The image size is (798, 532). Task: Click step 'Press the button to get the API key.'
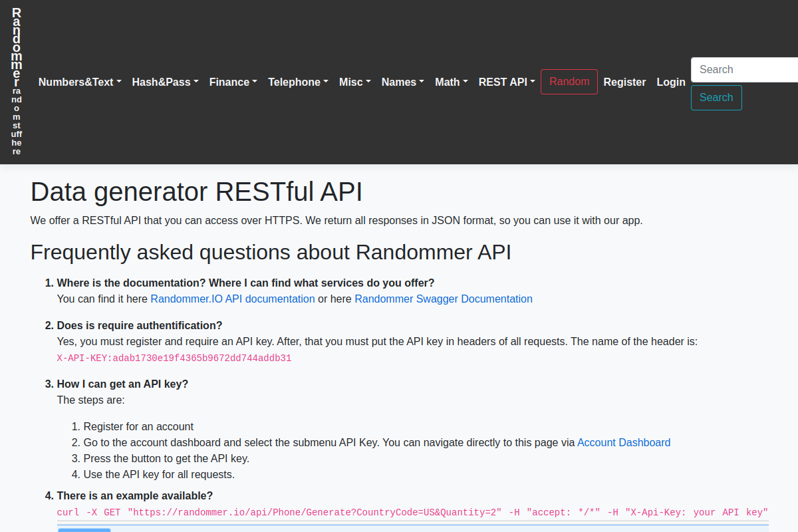pyautogui.click(x=166, y=458)
